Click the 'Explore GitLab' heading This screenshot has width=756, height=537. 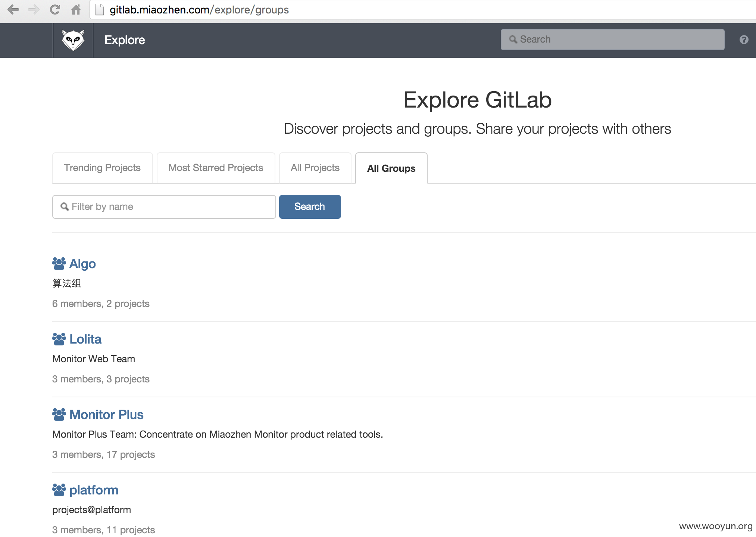click(477, 100)
